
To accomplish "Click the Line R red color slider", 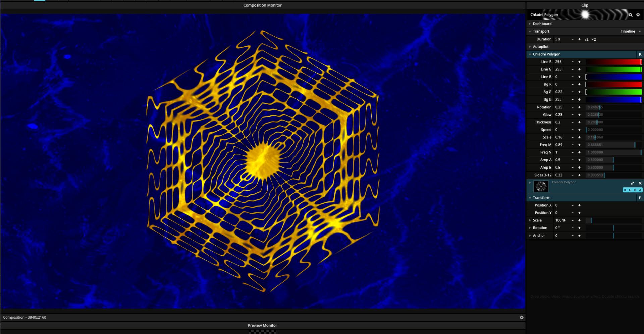I will coord(613,62).
